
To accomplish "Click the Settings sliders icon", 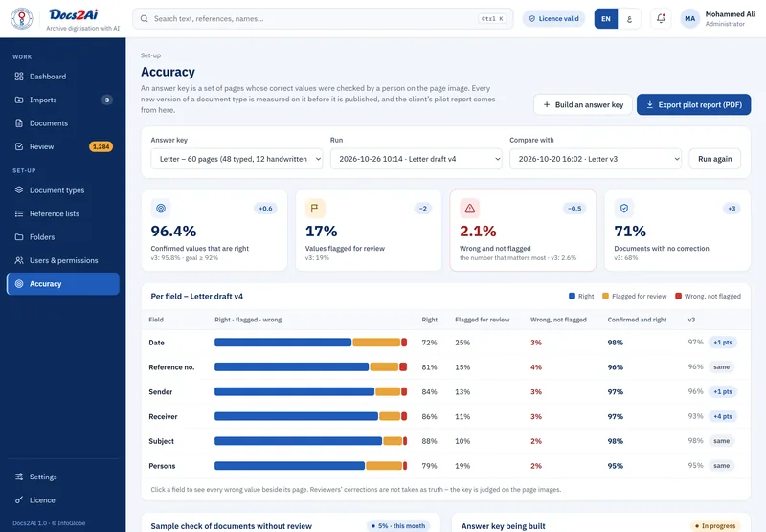I will pos(19,477).
